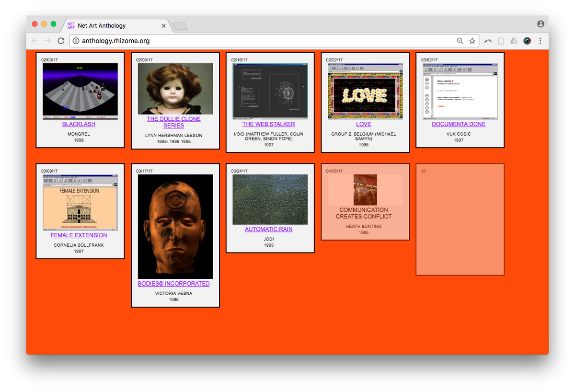Click the page document extension icon
This screenshot has height=392, width=575.
[501, 41]
